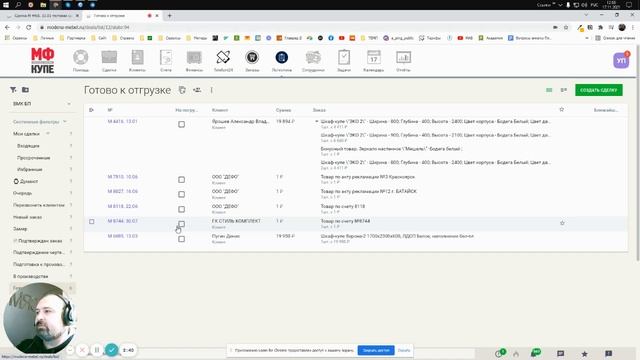The width and height of the screenshot is (640, 360).
Task: Click the МФ Купе logo
Action: click(42, 60)
